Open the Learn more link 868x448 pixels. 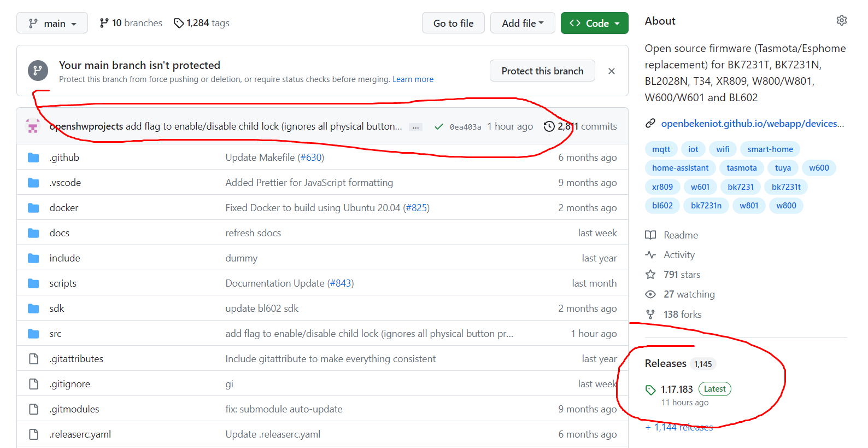(413, 79)
